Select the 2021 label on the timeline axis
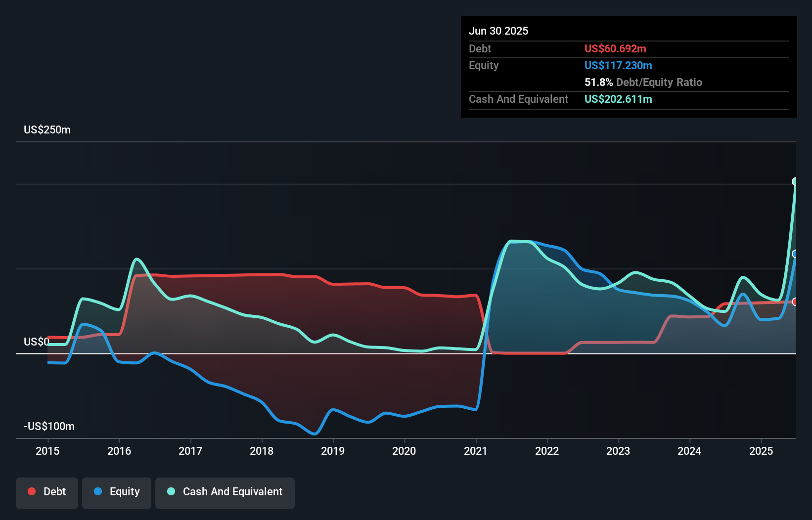This screenshot has width=812, height=520. click(476, 451)
